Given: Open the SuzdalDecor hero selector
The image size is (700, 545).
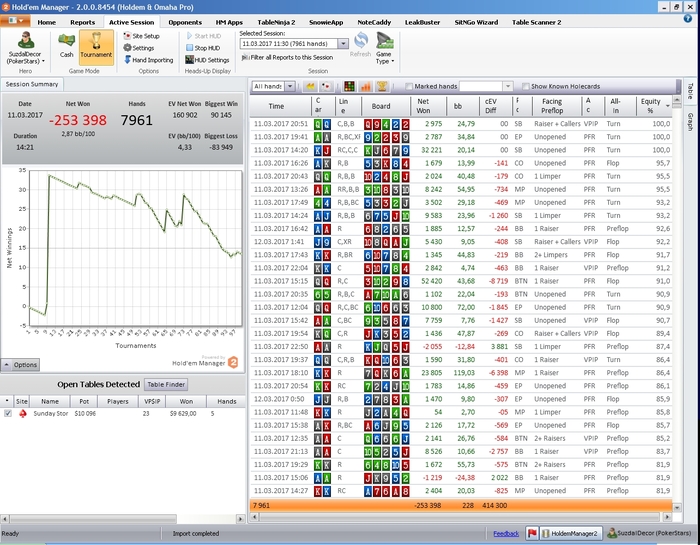Looking at the screenshot, I should (25, 48).
